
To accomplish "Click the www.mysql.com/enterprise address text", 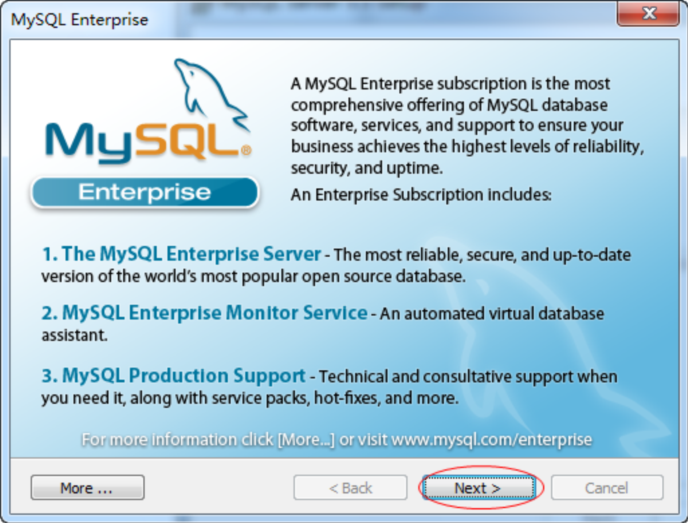I will click(x=491, y=440).
